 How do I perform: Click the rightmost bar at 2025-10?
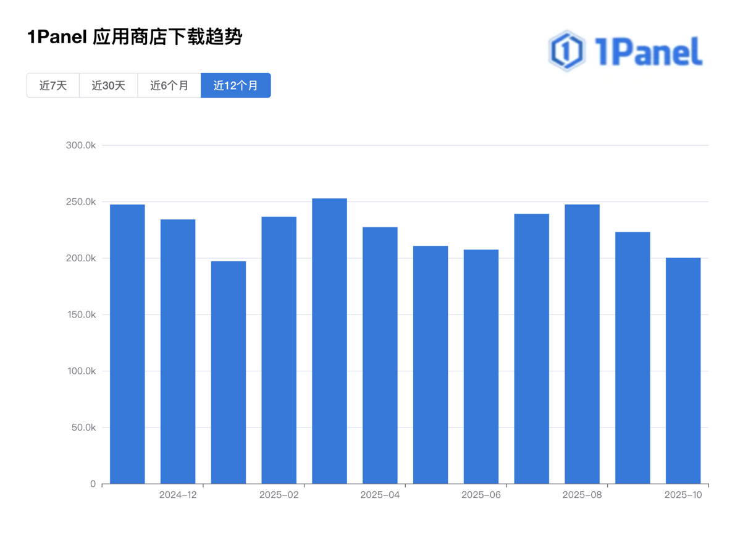682,371
